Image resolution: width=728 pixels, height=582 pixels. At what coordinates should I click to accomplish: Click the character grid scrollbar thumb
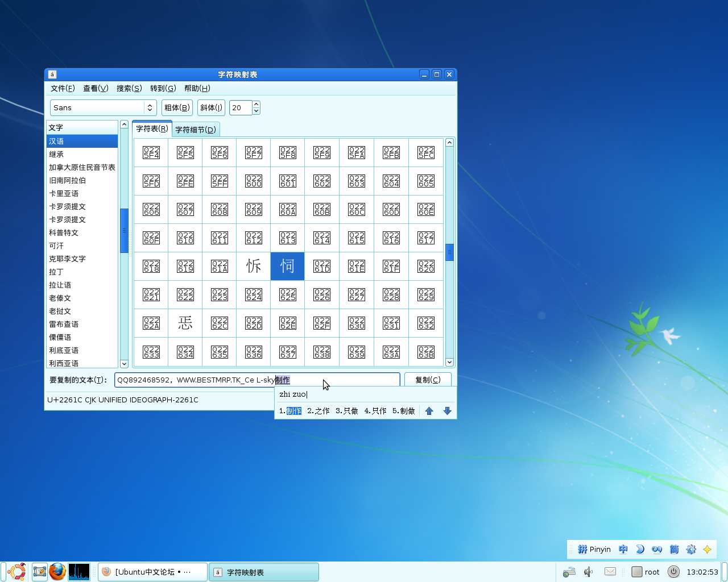[449, 252]
